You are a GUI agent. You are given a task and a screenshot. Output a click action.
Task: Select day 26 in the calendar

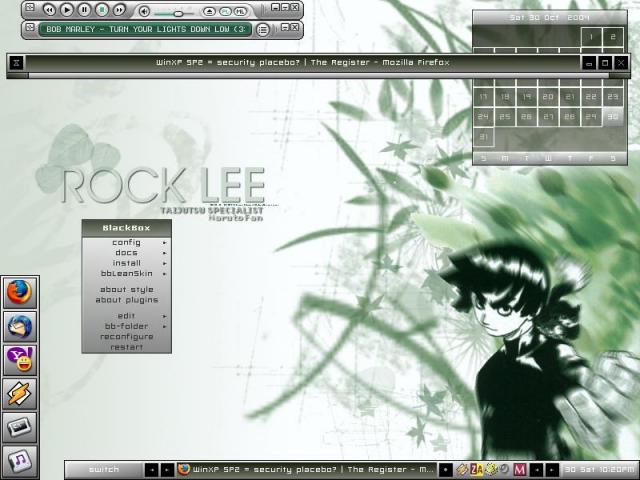pyautogui.click(x=526, y=117)
